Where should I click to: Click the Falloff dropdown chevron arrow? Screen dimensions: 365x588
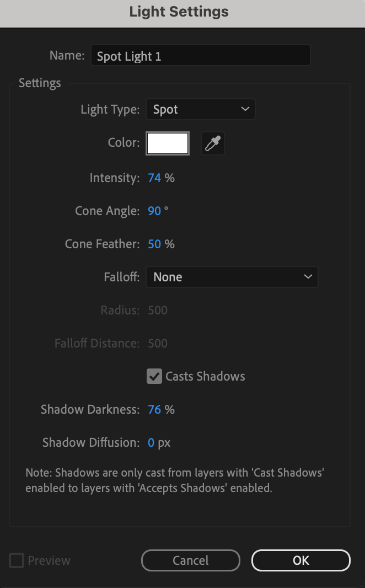pos(308,277)
